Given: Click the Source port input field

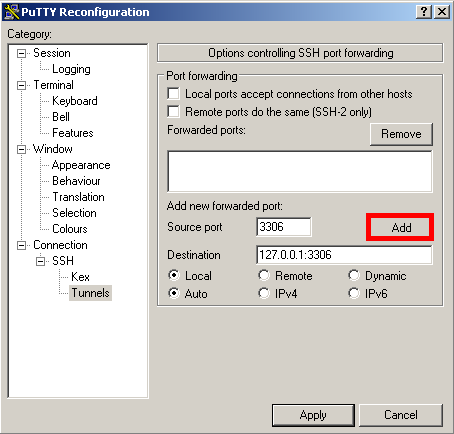Looking at the screenshot, I should click(x=284, y=227).
